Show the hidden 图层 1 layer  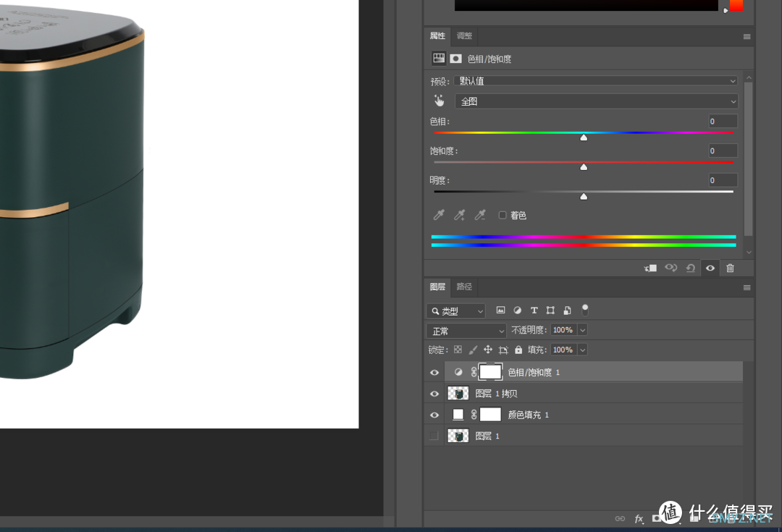(x=434, y=436)
